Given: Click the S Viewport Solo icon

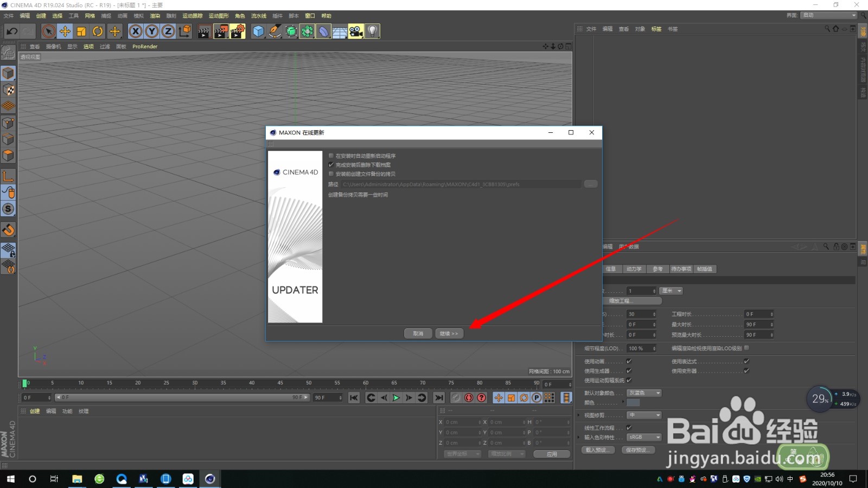Looking at the screenshot, I should (x=8, y=209).
